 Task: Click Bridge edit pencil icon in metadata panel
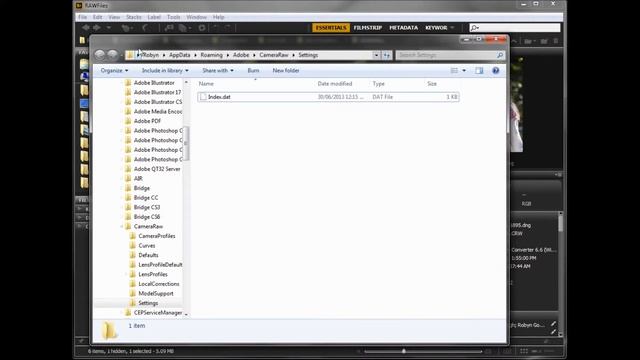tap(553, 324)
